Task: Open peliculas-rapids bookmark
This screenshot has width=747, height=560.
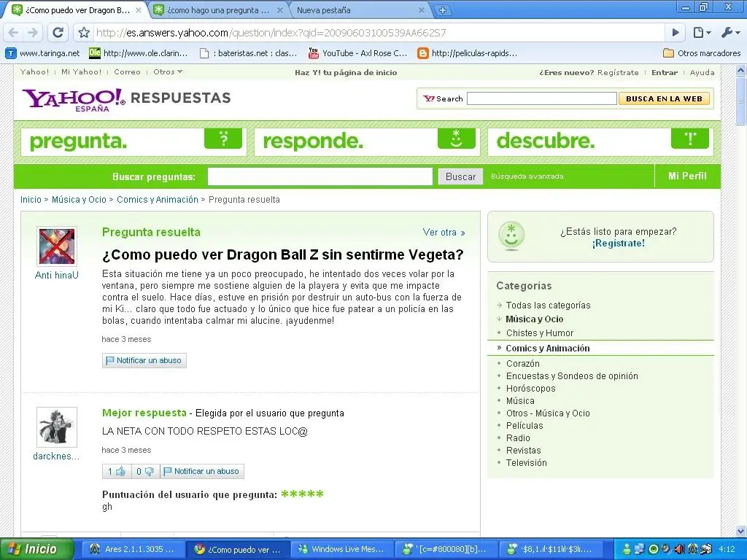Action: [468, 53]
